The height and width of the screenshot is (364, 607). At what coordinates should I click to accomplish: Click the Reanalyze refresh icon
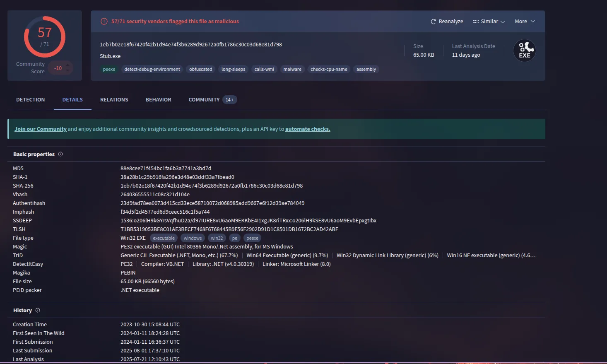(433, 22)
